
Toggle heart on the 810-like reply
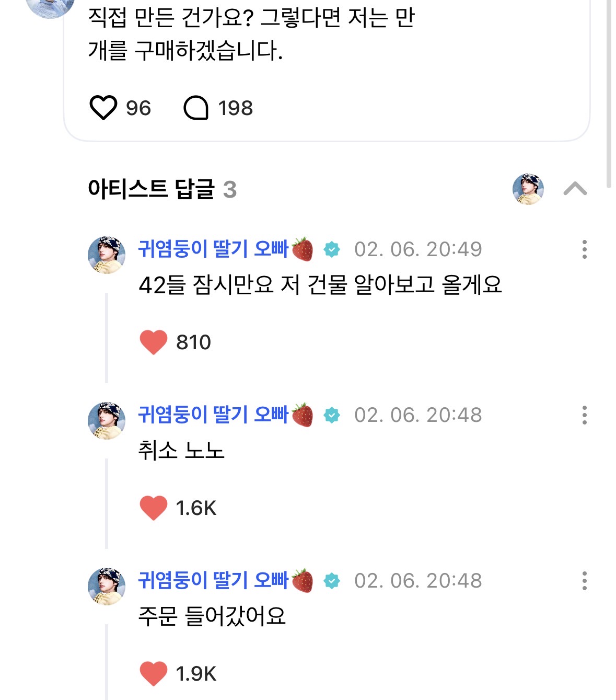pos(154,342)
